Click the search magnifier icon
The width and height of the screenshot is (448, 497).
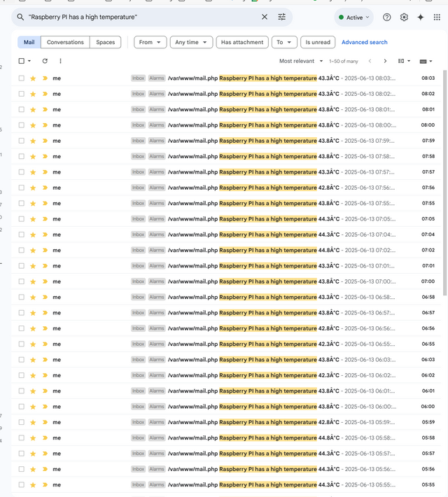click(x=20, y=17)
